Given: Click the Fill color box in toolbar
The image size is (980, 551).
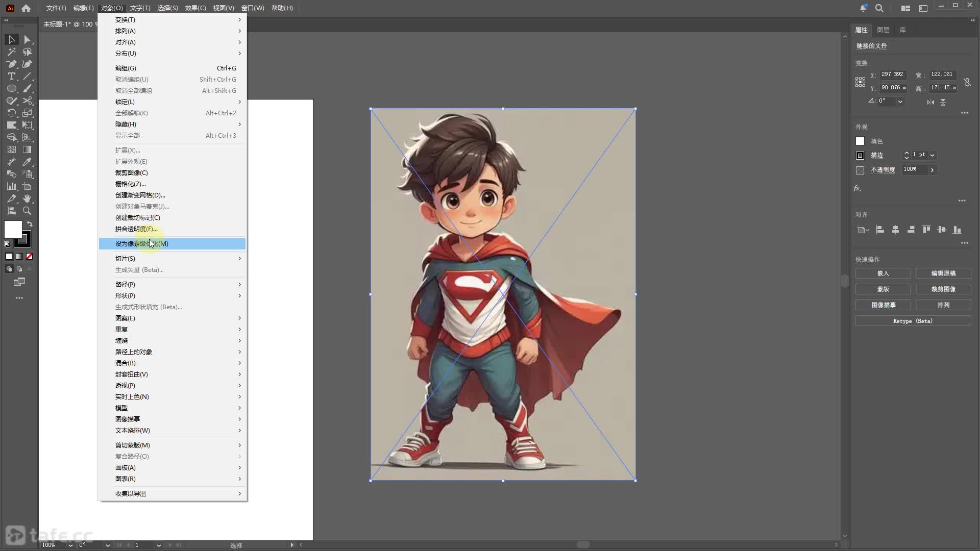Looking at the screenshot, I should (13, 230).
